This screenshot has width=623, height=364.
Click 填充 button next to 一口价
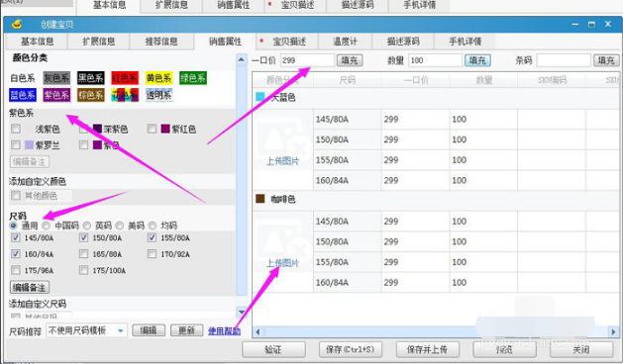pos(350,60)
